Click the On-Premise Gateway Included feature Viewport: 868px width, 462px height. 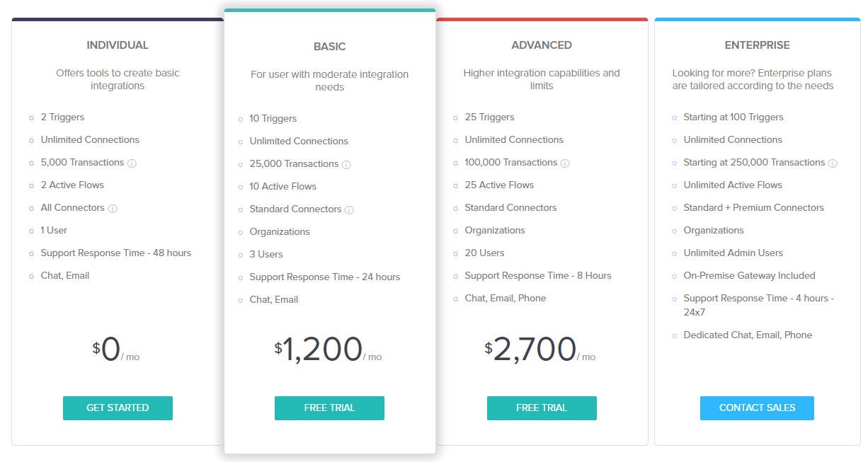tap(749, 275)
